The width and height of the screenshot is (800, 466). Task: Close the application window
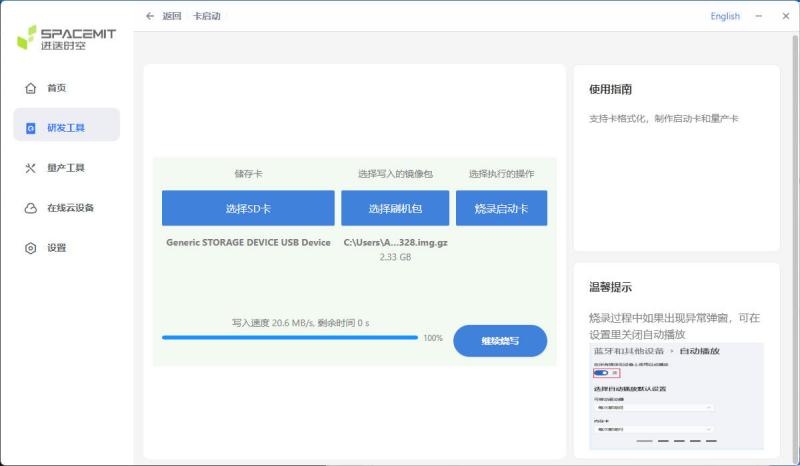(786, 16)
